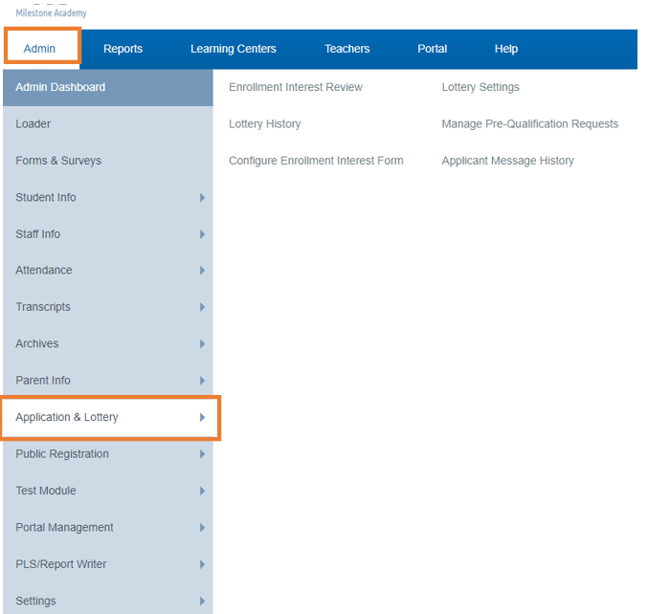Open the Reports menu

(x=123, y=49)
